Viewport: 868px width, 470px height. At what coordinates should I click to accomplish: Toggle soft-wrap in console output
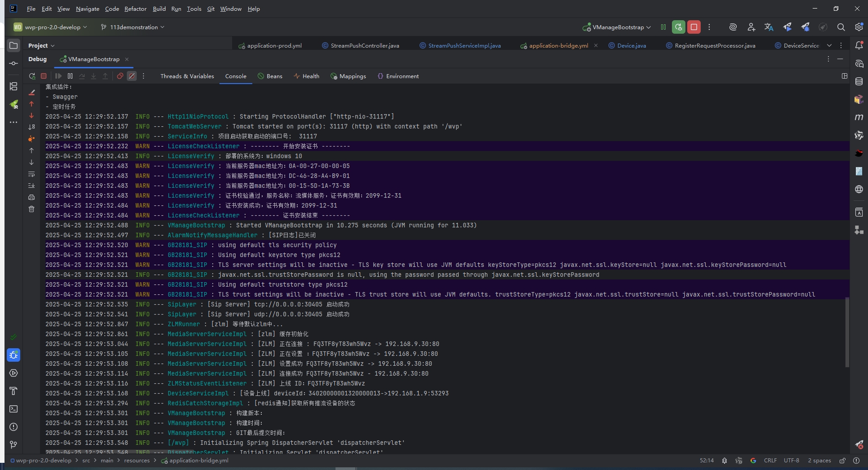click(31, 174)
